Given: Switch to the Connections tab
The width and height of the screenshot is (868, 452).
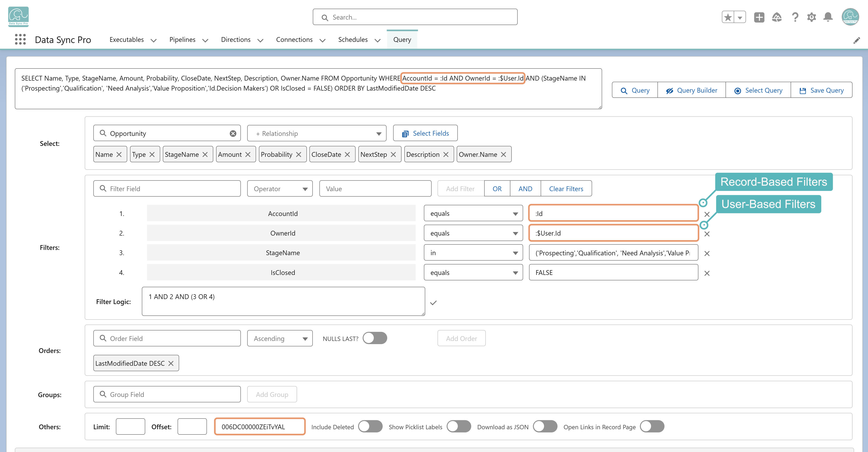Looking at the screenshot, I should (300, 40).
